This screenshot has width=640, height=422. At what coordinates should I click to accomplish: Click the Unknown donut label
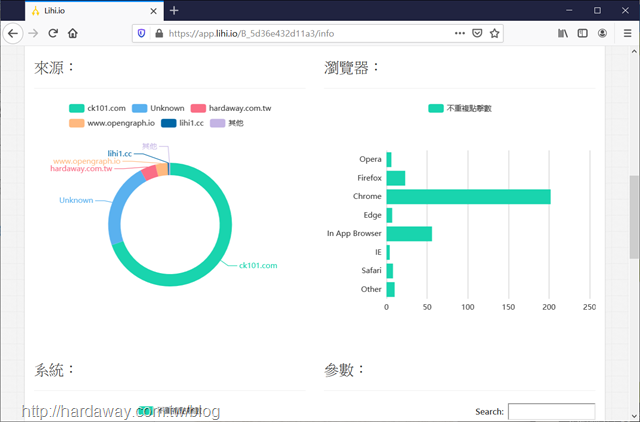(76, 200)
